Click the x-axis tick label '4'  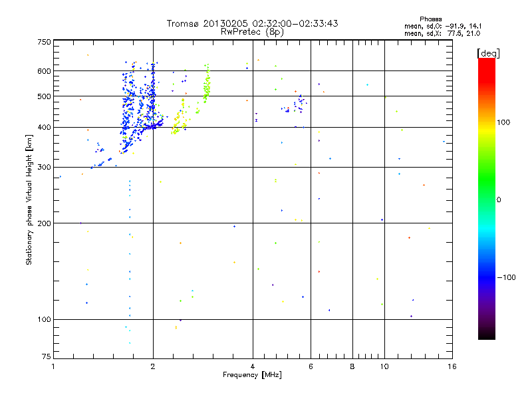point(253,366)
